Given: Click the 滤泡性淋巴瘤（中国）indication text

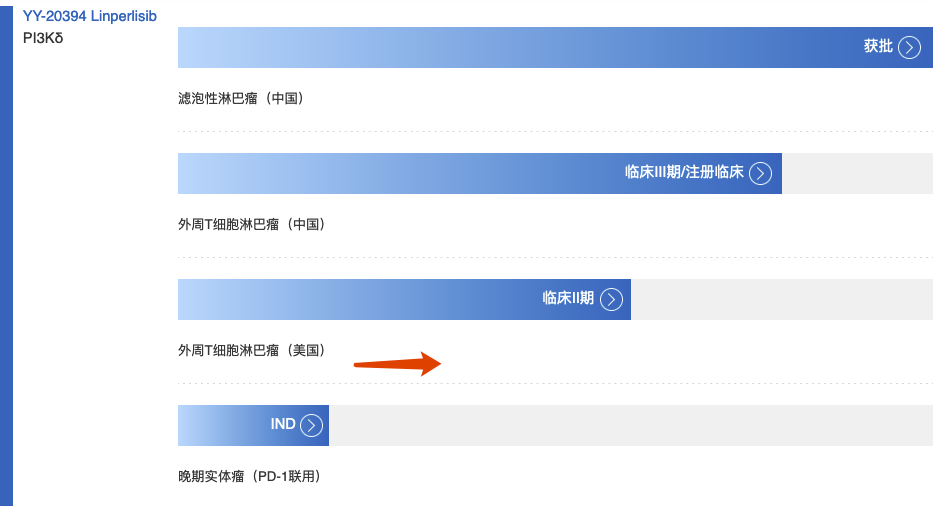Looking at the screenshot, I should (240, 98).
